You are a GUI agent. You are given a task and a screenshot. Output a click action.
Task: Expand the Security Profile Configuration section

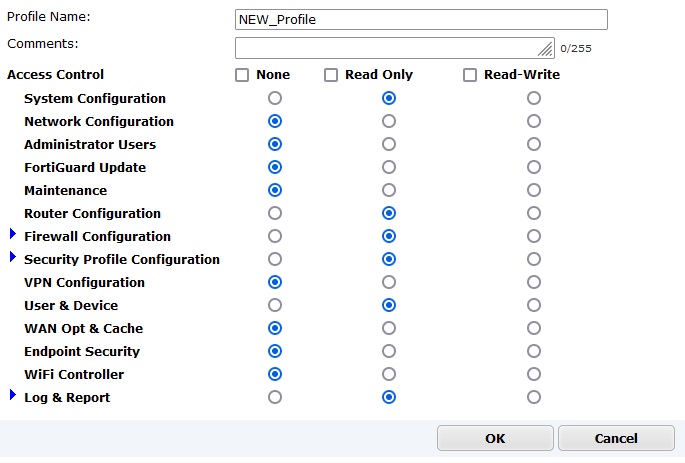coord(13,258)
